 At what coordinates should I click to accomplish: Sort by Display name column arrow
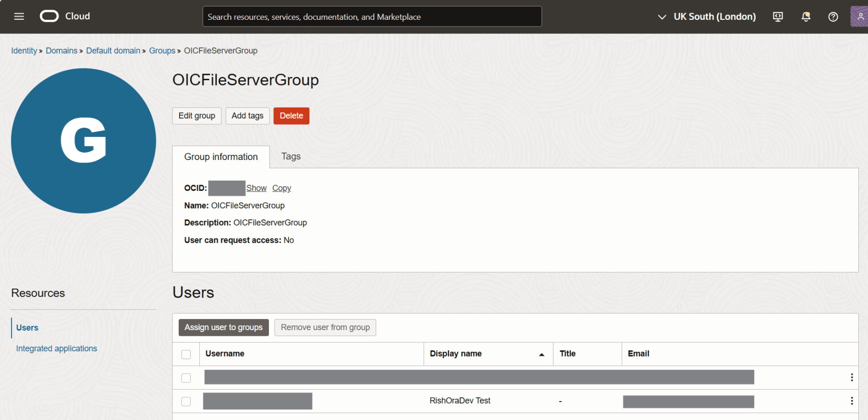pyautogui.click(x=542, y=354)
